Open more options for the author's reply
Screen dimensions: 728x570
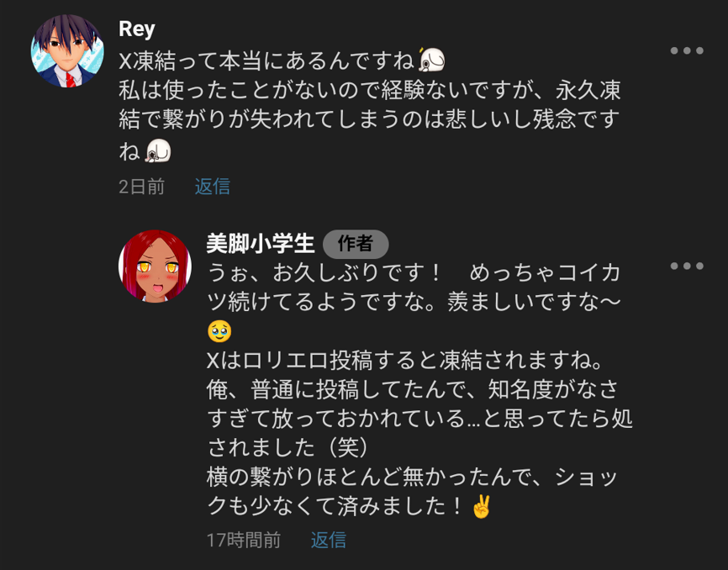pos(686,267)
